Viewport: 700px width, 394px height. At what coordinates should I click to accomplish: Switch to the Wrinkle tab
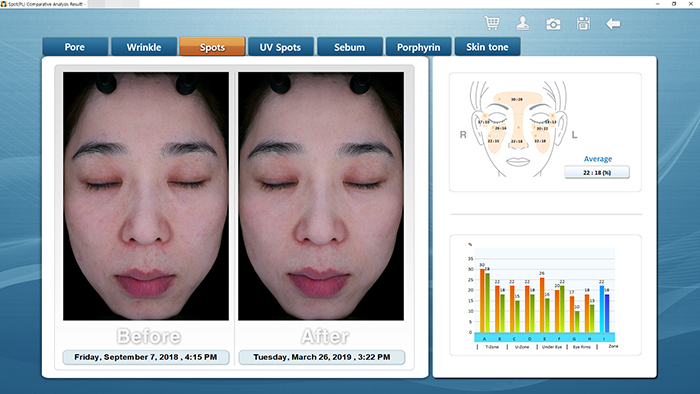144,46
